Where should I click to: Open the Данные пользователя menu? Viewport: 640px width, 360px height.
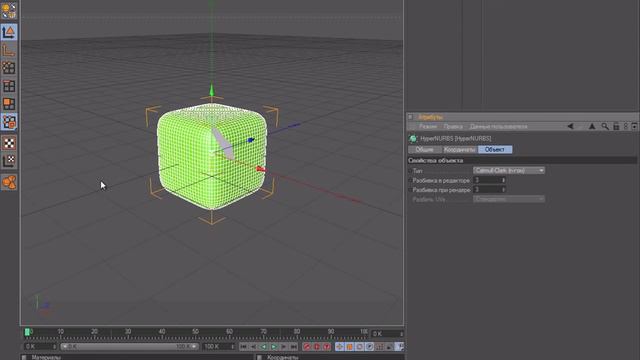(x=498, y=127)
